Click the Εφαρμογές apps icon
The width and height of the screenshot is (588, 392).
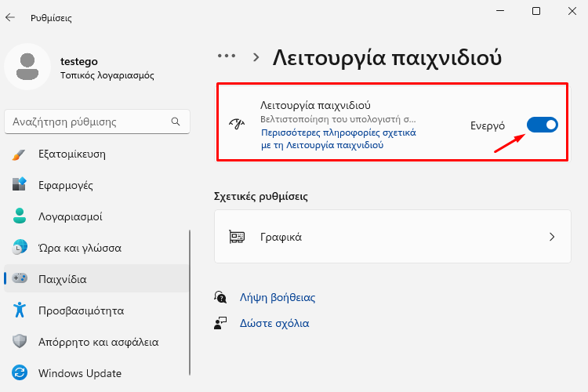coord(19,184)
